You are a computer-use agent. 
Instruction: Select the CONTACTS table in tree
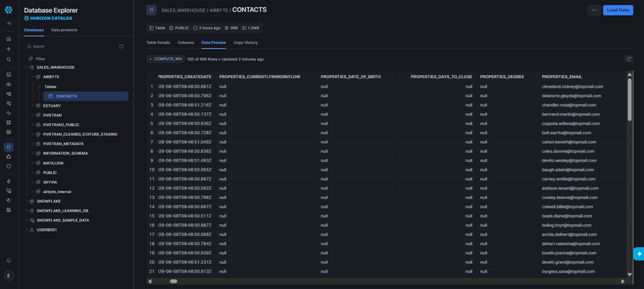click(x=86, y=96)
